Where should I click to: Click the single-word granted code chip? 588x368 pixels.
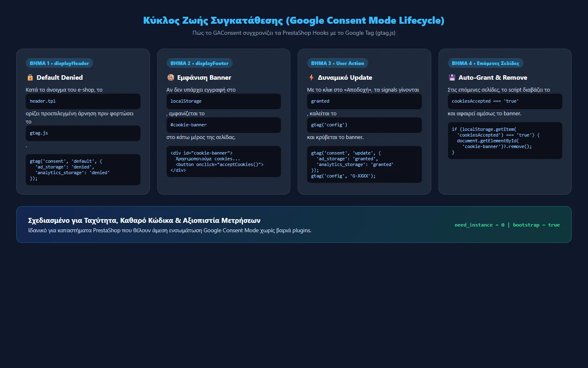pos(364,101)
